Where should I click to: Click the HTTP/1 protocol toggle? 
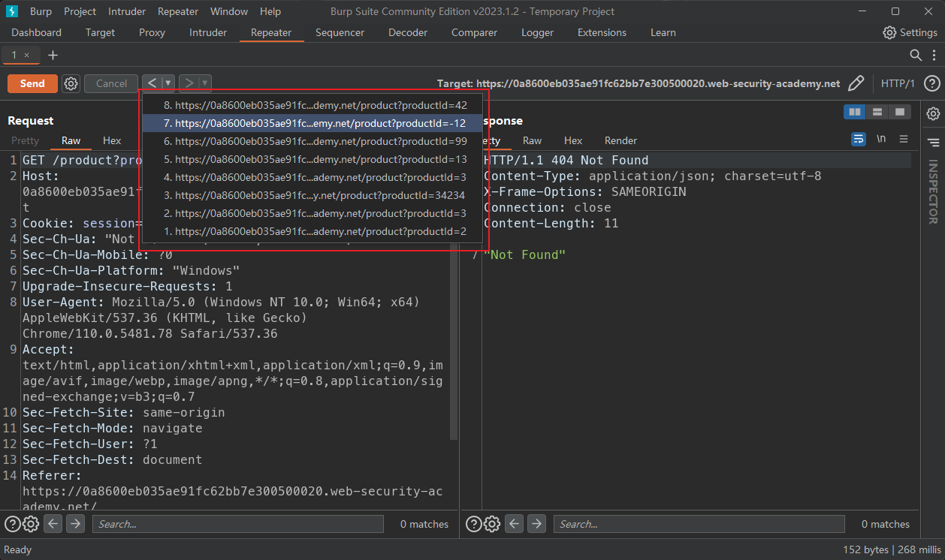tap(898, 83)
